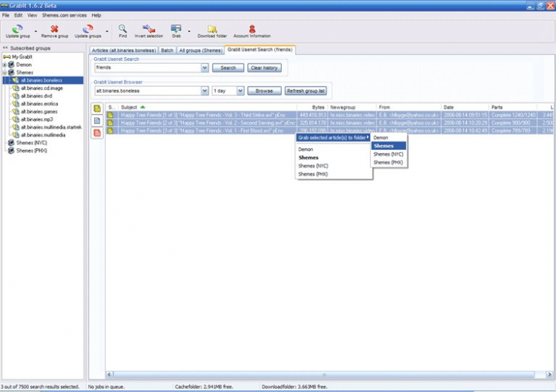Viewport: 556px width, 392px height.
Task: Open Update group dropdown arrow
Action: [36, 31]
